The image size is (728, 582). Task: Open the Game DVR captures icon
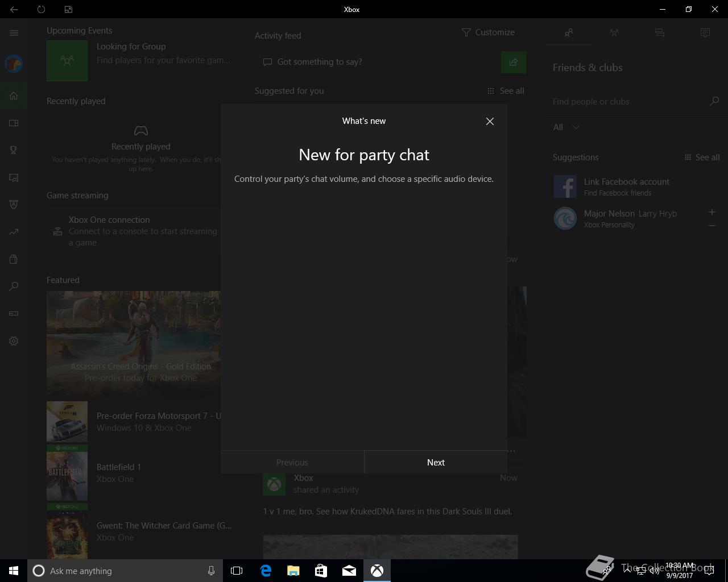tap(14, 177)
